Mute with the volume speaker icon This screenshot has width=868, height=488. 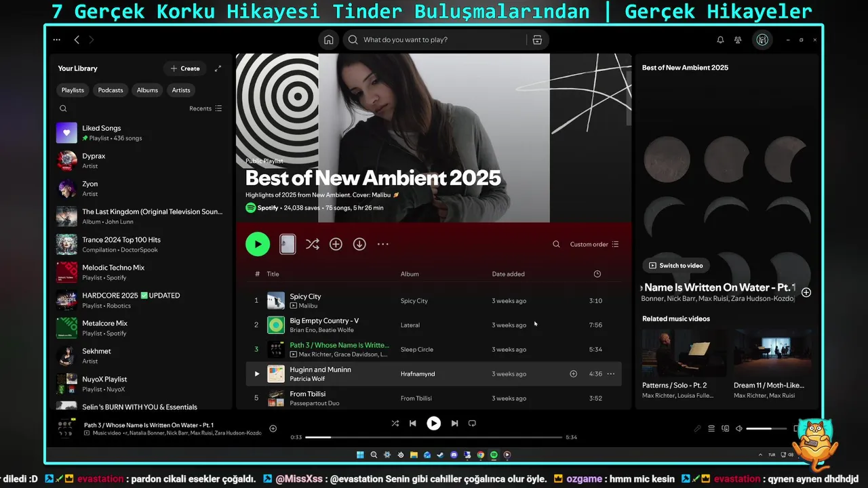click(x=739, y=428)
